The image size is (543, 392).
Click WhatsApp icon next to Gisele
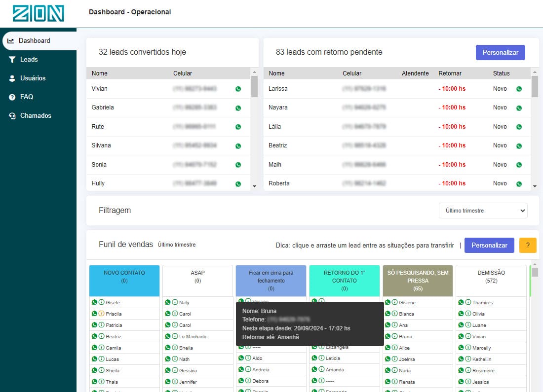[95, 302]
